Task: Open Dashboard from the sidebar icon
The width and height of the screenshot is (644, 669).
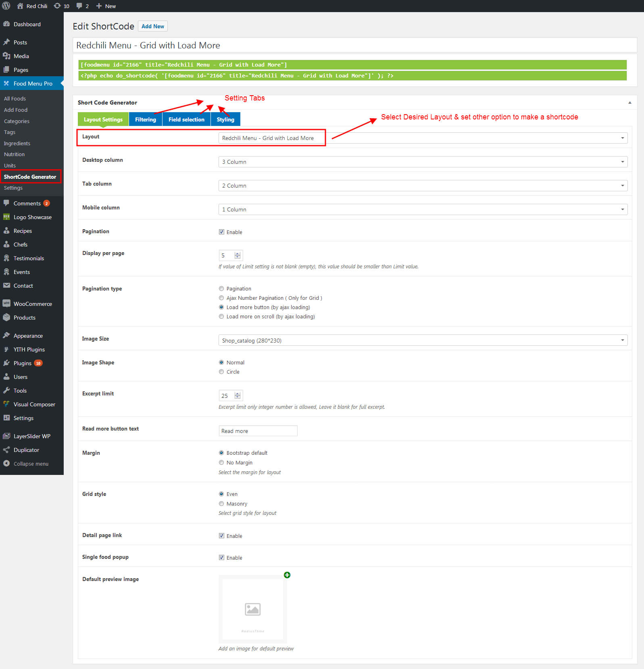Action: pyautogui.click(x=6, y=24)
